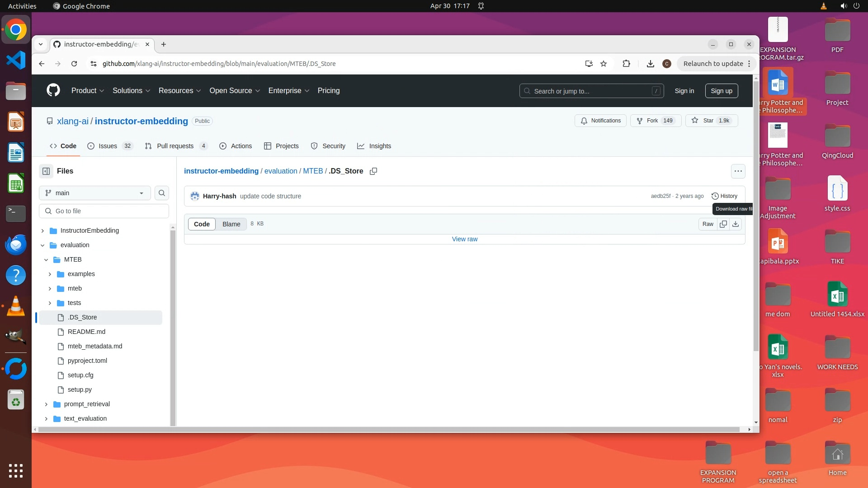The height and width of the screenshot is (488, 868).
Task: Open the Pull requests tab
Action: pos(175,146)
